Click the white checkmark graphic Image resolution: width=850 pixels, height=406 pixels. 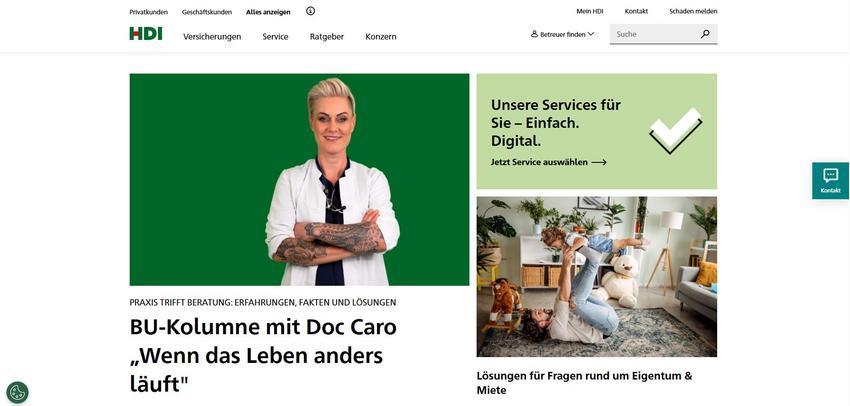coord(675,130)
